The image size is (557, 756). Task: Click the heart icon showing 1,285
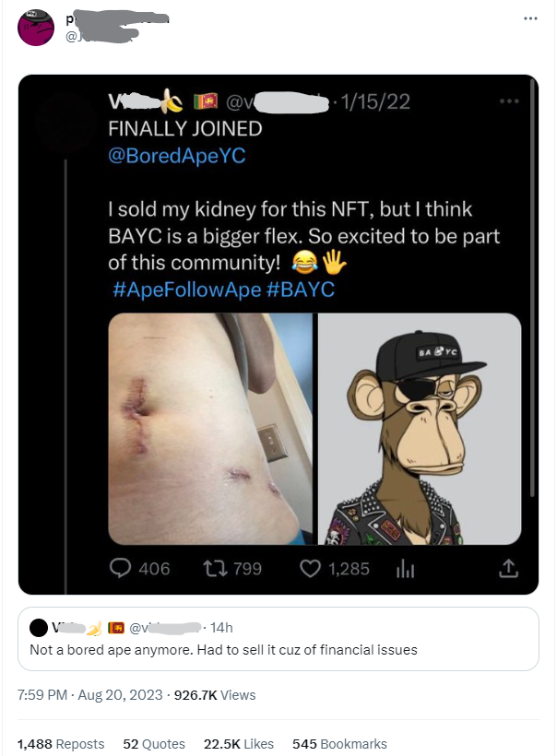(x=312, y=569)
